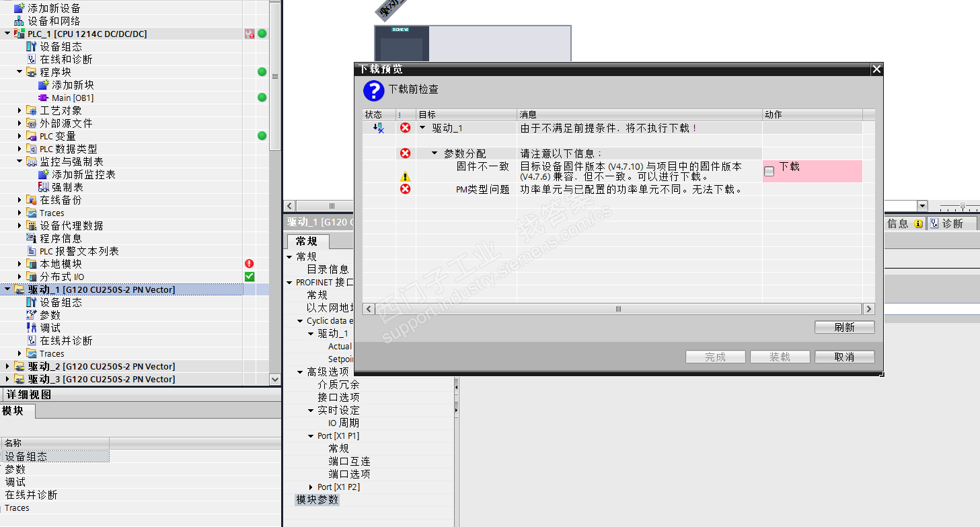Screen dimensions: 980x527
Task: Select the 模块 tab in detail view
Action: (x=17, y=411)
